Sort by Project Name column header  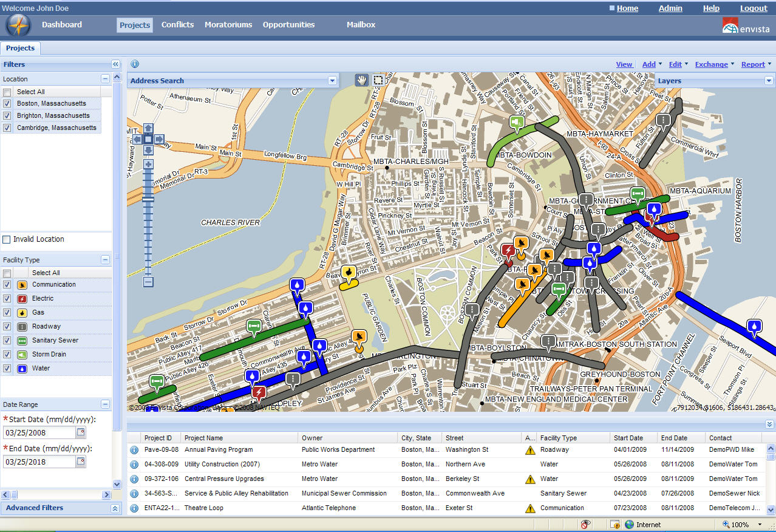[x=240, y=438]
